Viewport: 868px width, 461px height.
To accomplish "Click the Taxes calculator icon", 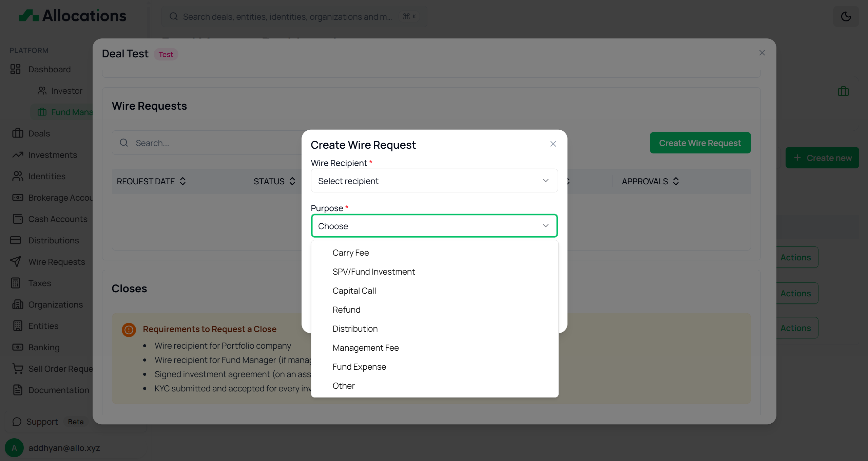I will [x=16, y=283].
